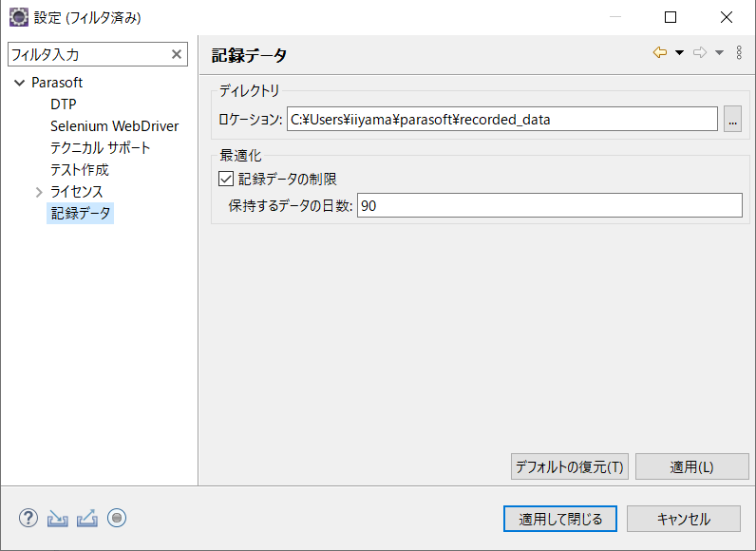Click the browse ... button for location

[x=732, y=119]
